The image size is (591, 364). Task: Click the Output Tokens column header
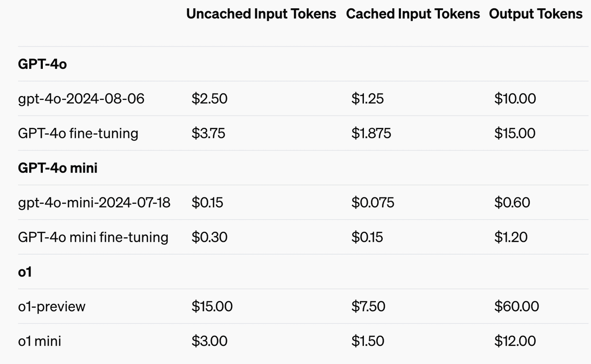click(x=535, y=14)
